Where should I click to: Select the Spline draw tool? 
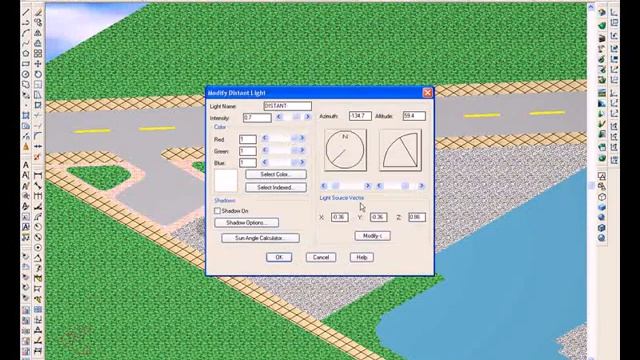[26, 43]
